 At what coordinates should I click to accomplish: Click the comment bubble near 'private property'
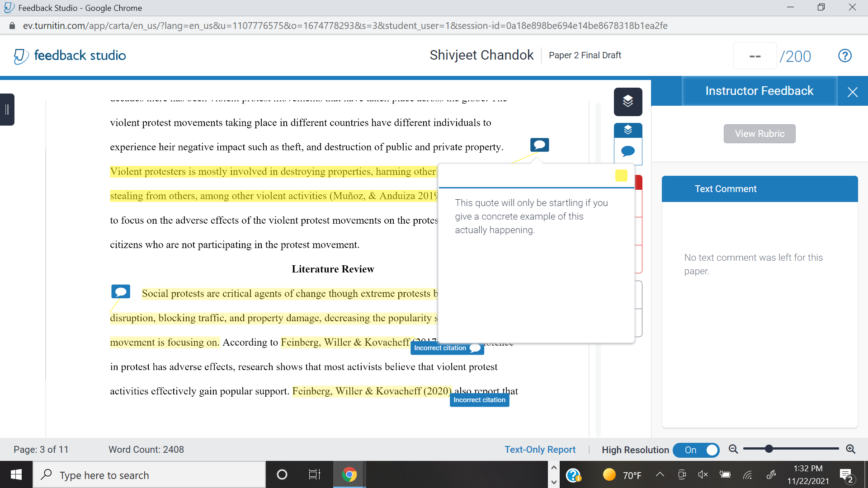point(539,145)
